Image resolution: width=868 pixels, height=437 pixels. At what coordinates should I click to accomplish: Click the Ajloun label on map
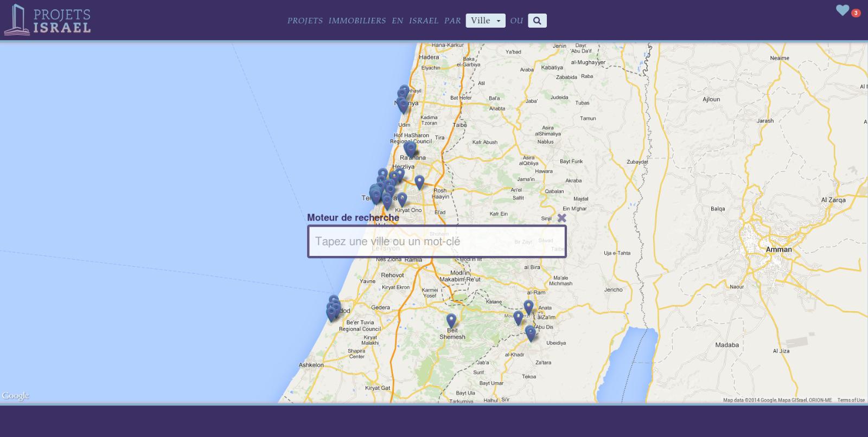[711, 99]
